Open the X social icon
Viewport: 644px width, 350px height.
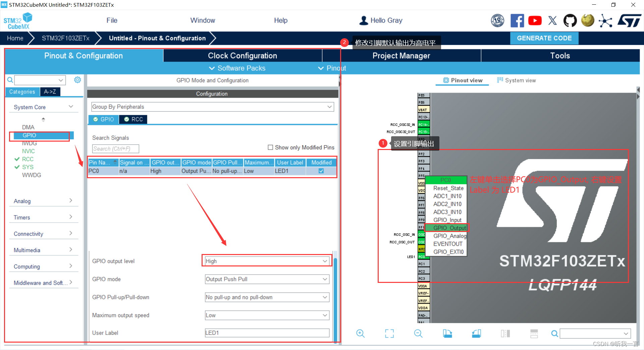(552, 20)
